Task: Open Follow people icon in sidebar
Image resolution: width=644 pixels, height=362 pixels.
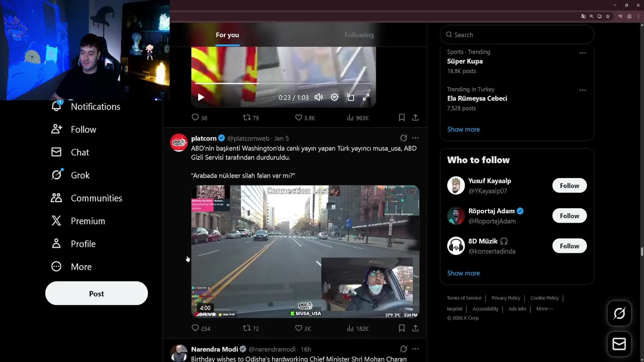Action: 56,129
